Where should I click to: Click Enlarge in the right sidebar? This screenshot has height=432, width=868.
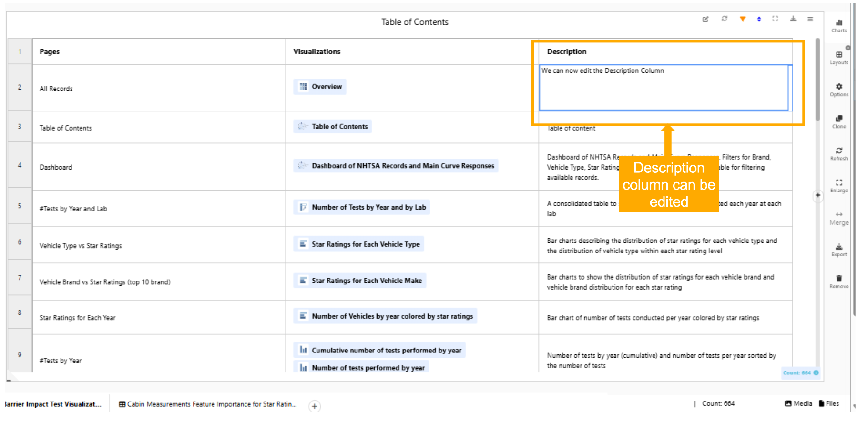[839, 185]
